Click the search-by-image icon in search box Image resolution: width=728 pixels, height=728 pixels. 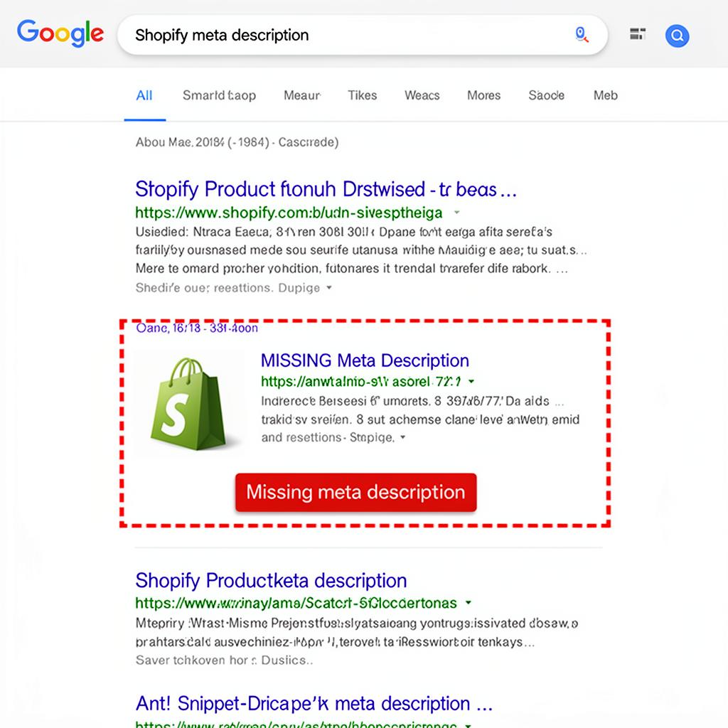coord(582,35)
